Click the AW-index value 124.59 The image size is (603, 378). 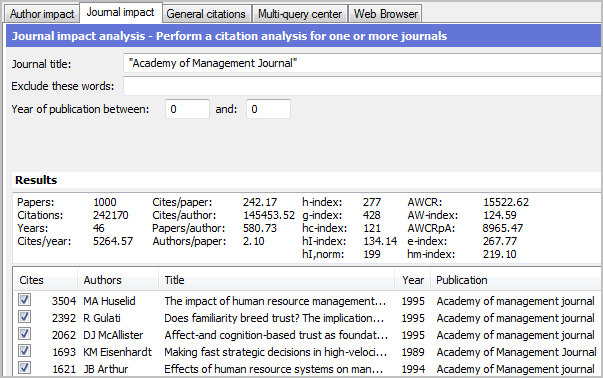pos(500,215)
